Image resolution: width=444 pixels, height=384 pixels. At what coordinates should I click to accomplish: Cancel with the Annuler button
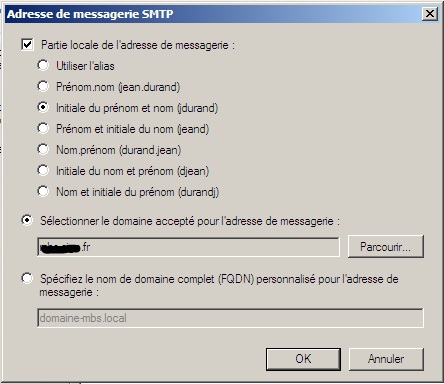coord(386,359)
